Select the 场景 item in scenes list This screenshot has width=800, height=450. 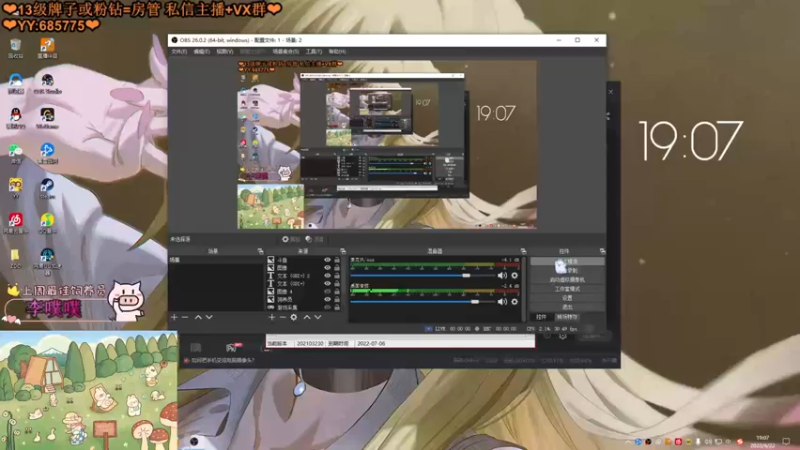pyautogui.click(x=216, y=260)
